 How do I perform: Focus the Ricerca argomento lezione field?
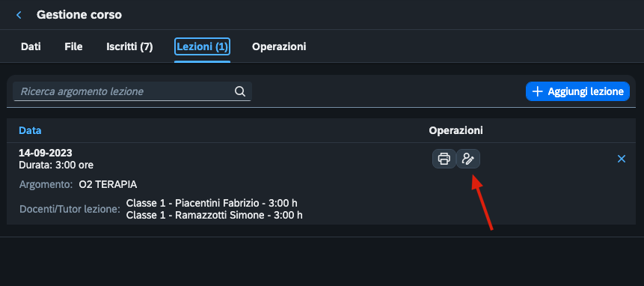pos(132,91)
